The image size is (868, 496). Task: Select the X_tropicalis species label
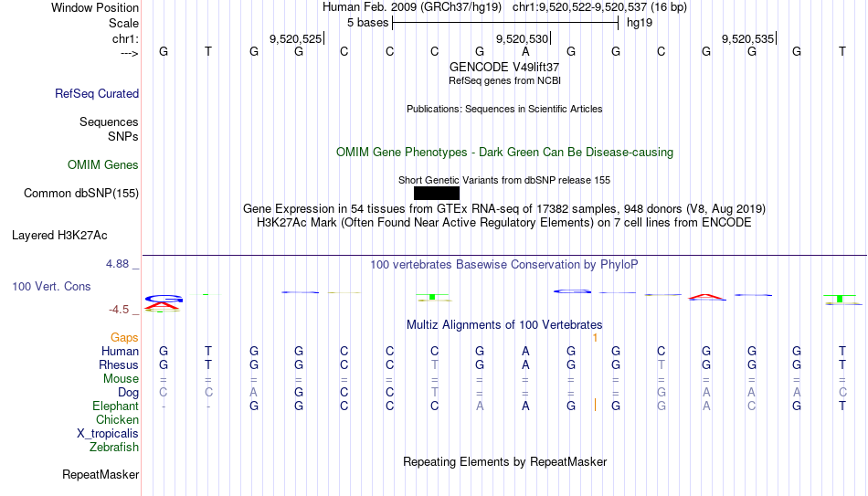pyautogui.click(x=108, y=434)
